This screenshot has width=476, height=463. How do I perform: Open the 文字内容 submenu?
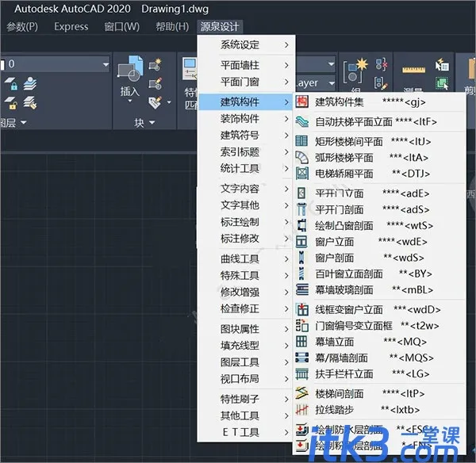click(x=246, y=189)
